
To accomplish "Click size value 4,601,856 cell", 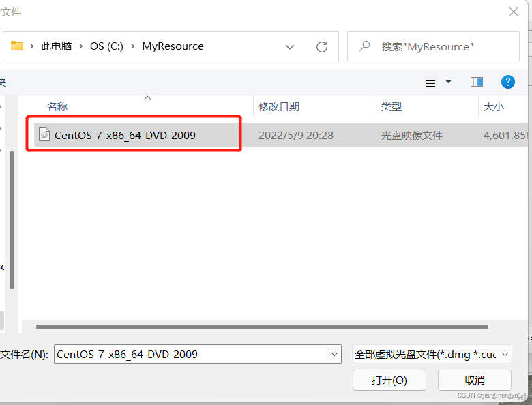I will (x=505, y=135).
